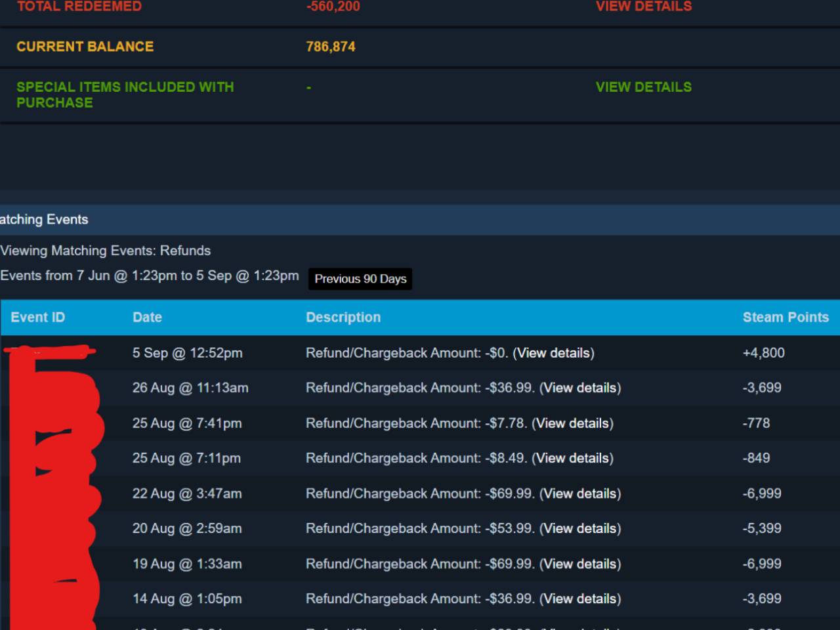
Task: Open View Details for Total Redeemed
Action: click(x=643, y=7)
